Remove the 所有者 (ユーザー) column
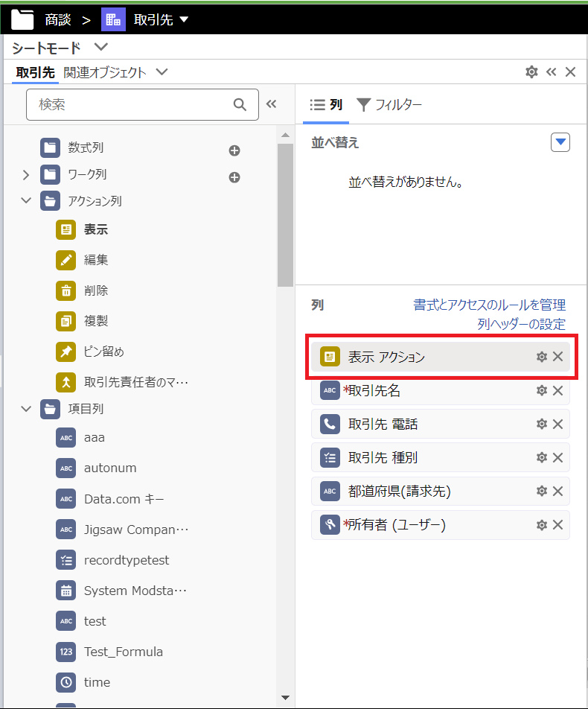The width and height of the screenshot is (588, 709). [x=557, y=524]
